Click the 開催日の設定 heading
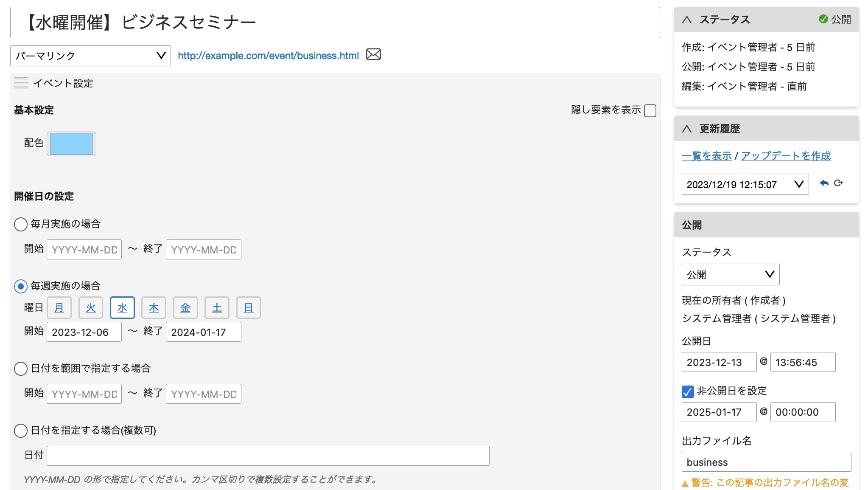The image size is (868, 490). tap(44, 196)
